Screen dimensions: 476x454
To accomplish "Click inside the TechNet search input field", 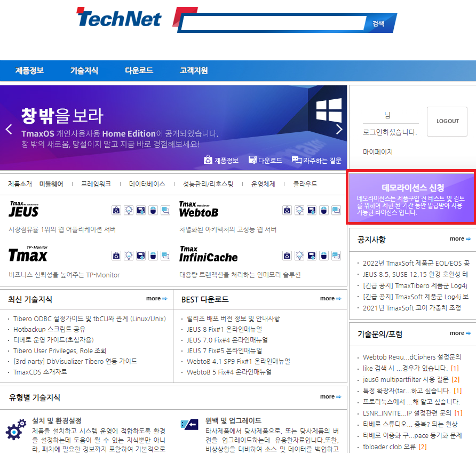I will pyautogui.click(x=273, y=23).
